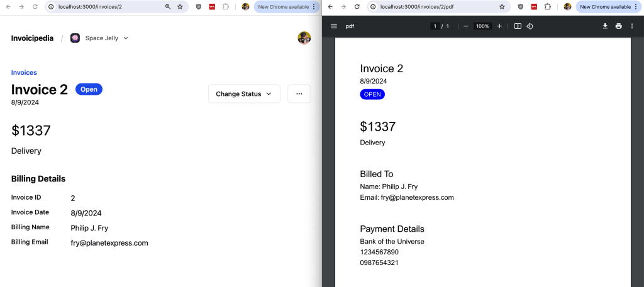The width and height of the screenshot is (644, 287).
Task: Click the Payment Details heading in PDF
Action: click(x=392, y=229)
